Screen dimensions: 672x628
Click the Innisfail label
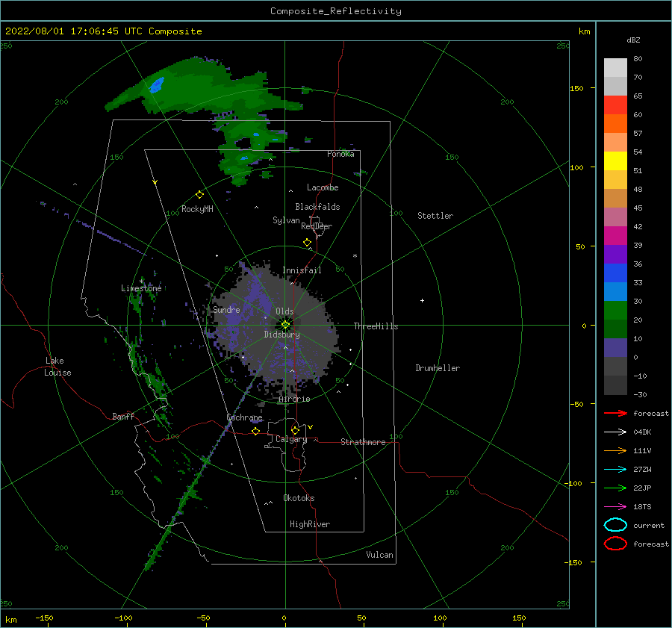(302, 270)
